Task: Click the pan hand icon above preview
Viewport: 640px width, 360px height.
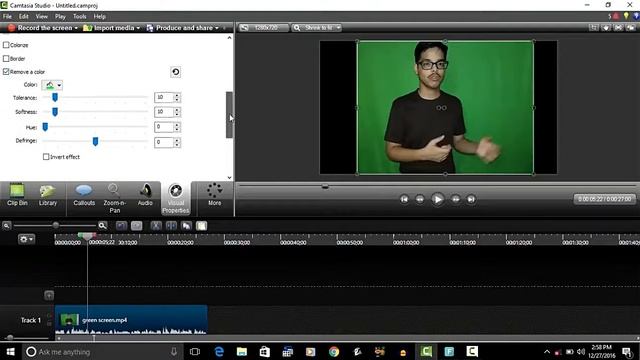Action: [606, 28]
